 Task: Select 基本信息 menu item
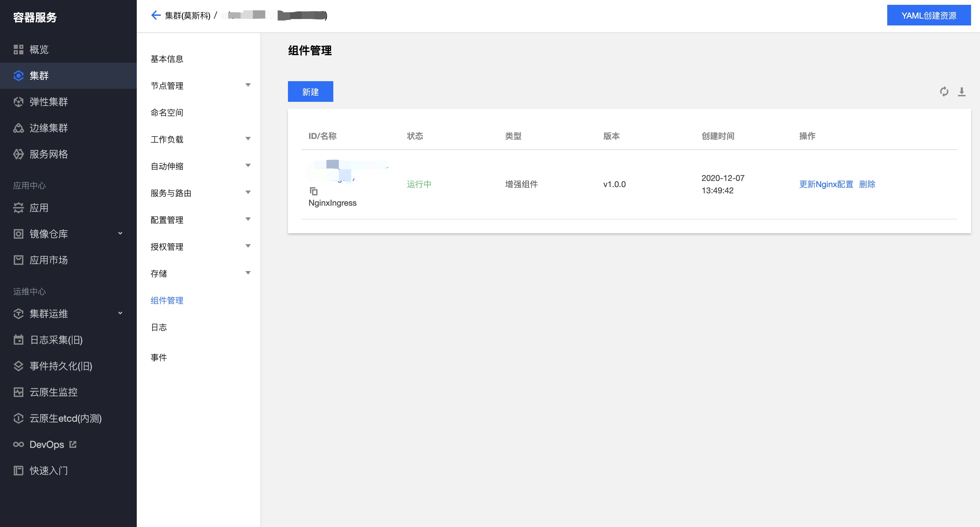coord(167,59)
